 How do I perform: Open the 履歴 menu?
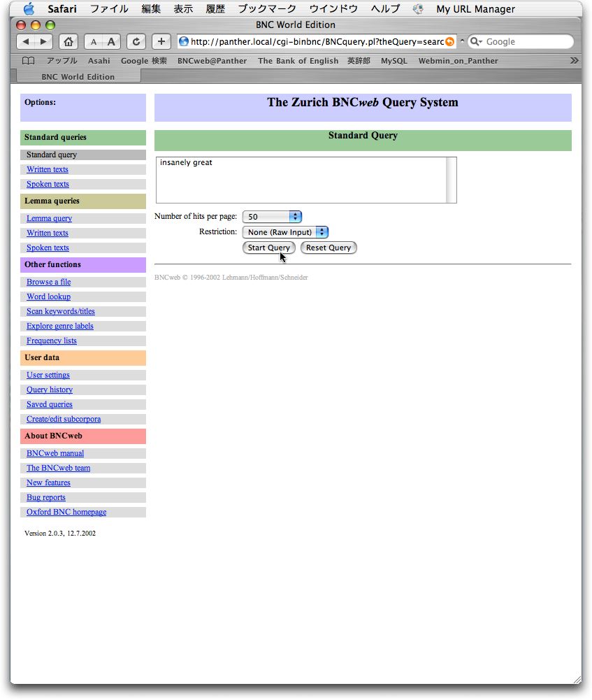pyautogui.click(x=215, y=9)
